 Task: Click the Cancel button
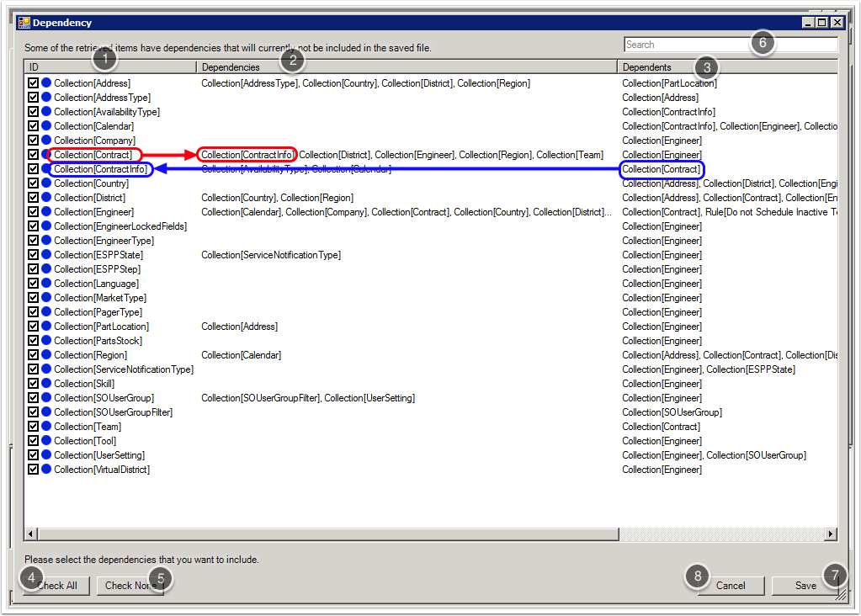pyautogui.click(x=731, y=586)
